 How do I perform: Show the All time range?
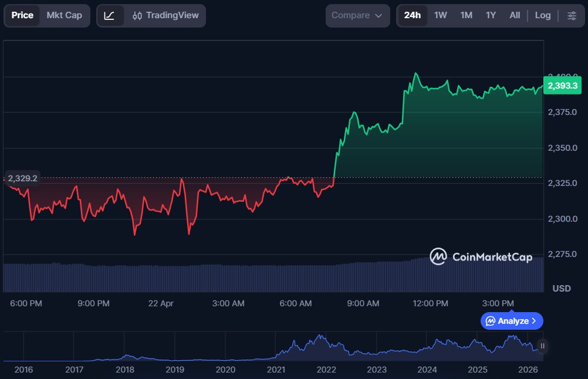point(515,15)
